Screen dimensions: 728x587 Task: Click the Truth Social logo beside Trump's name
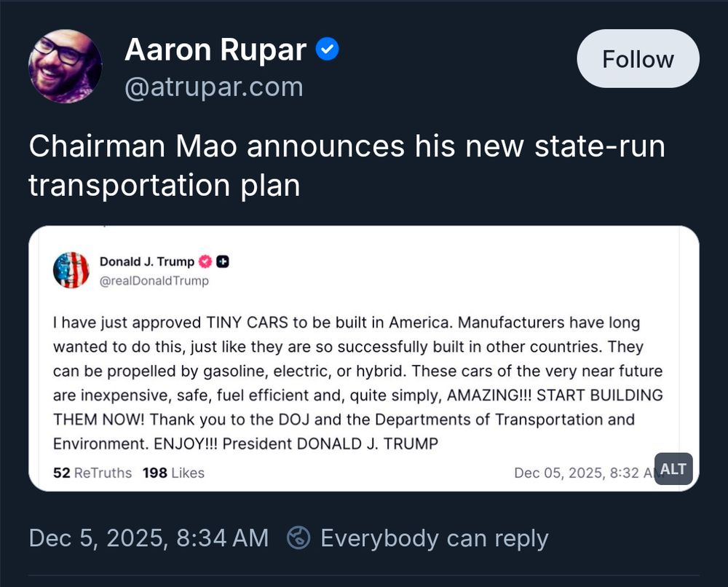(x=222, y=261)
